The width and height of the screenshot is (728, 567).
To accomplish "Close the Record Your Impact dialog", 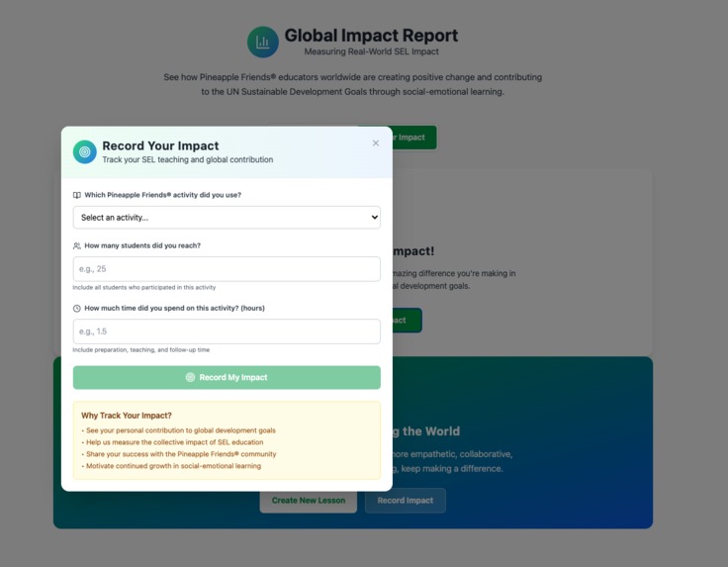I will click(376, 143).
